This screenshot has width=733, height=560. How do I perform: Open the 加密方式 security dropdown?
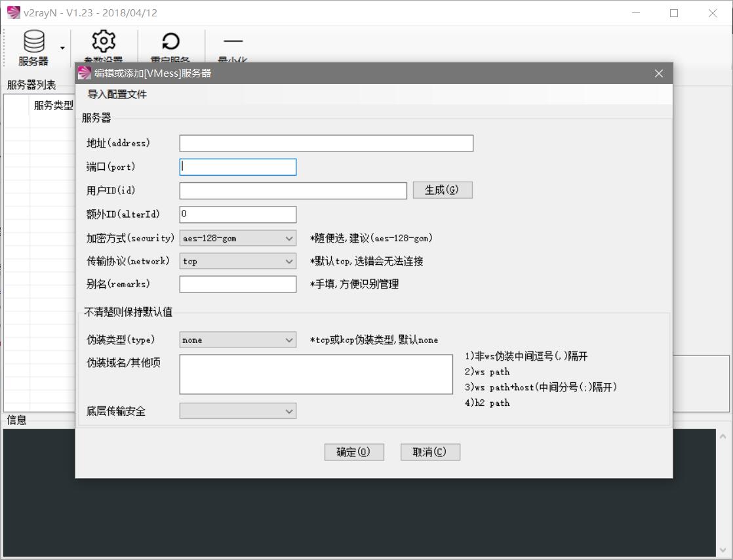tap(238, 238)
